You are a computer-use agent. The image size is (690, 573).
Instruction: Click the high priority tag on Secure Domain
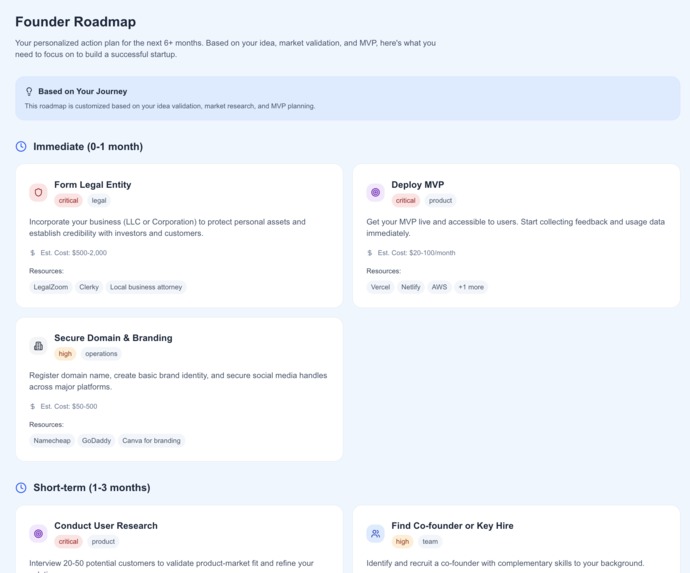point(65,353)
